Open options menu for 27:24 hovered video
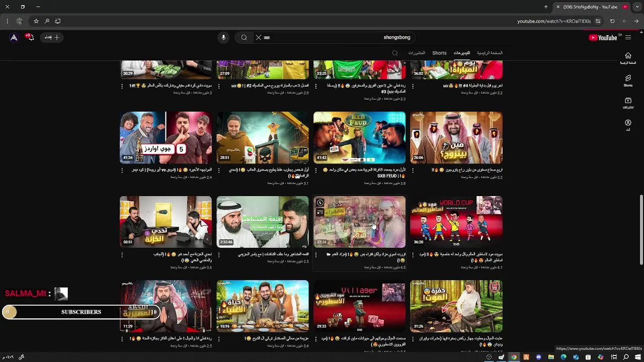The image size is (644, 362). (315, 255)
